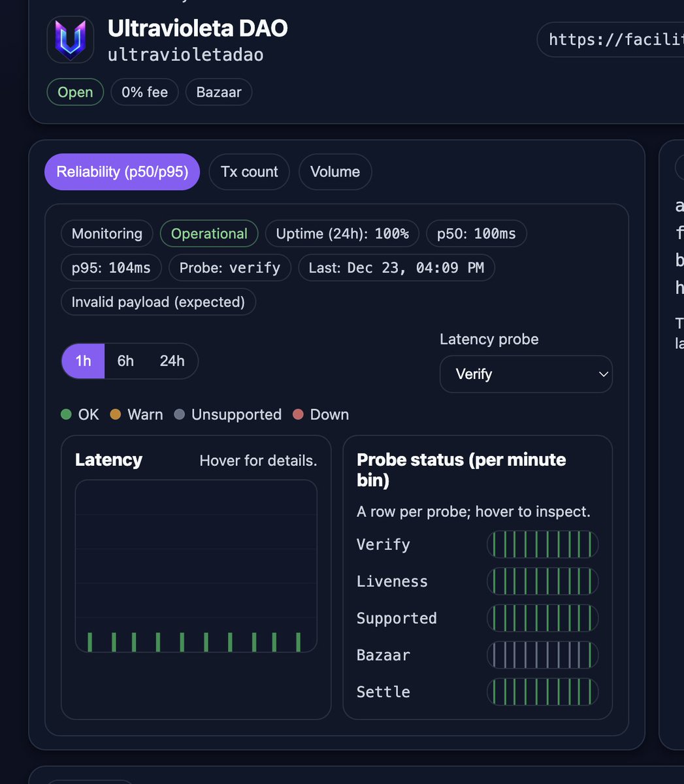This screenshot has width=684, height=784.
Task: Click the Settle probe status bar
Action: tap(543, 692)
